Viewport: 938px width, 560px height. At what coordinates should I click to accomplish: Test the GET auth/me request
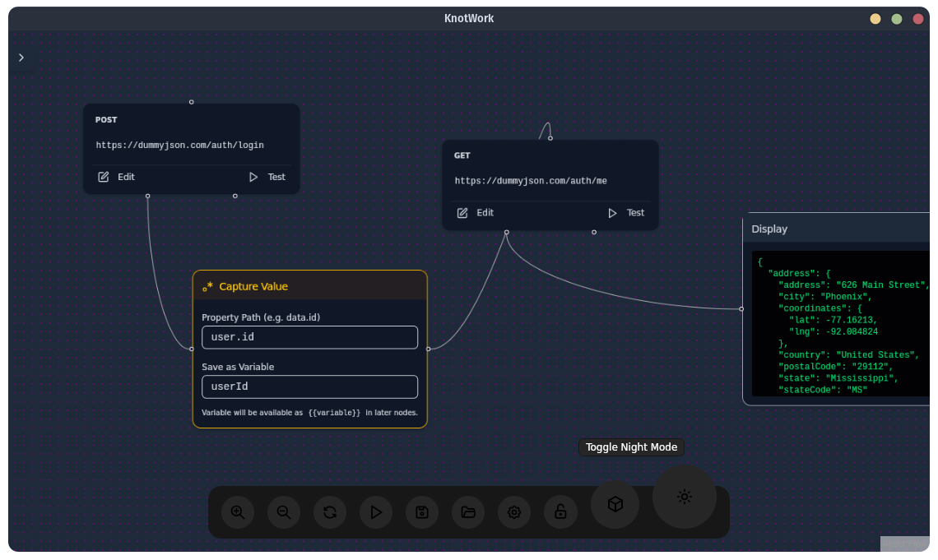click(x=625, y=212)
